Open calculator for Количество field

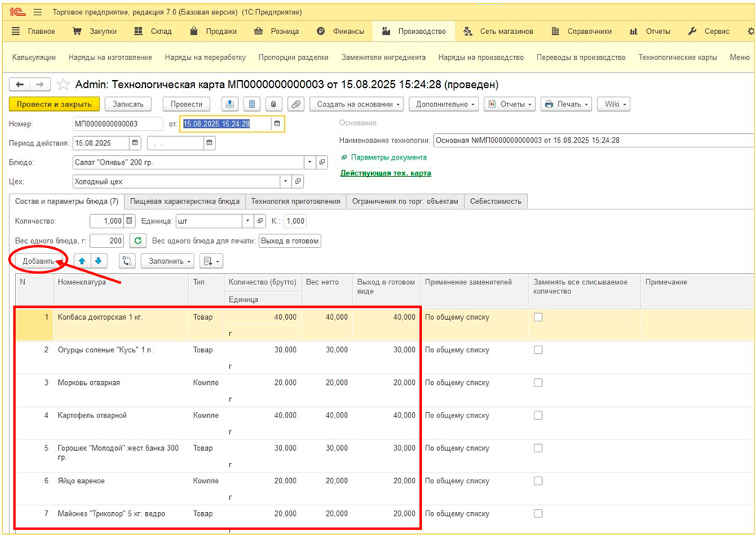point(130,221)
